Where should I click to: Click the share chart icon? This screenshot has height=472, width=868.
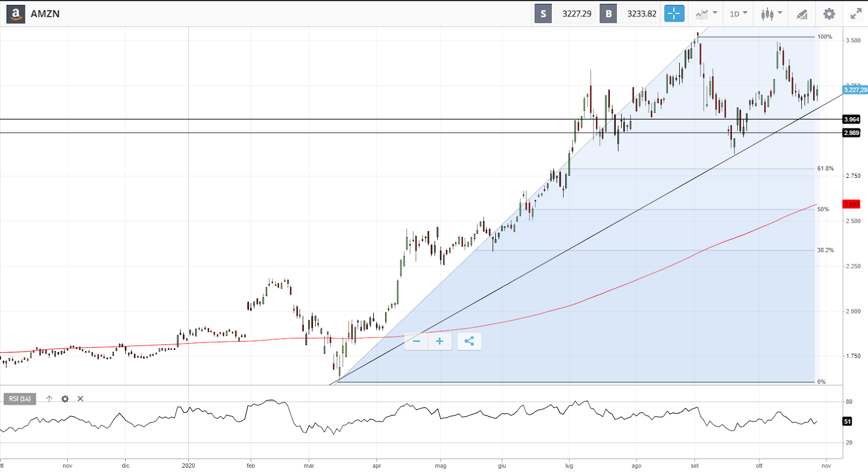(469, 341)
